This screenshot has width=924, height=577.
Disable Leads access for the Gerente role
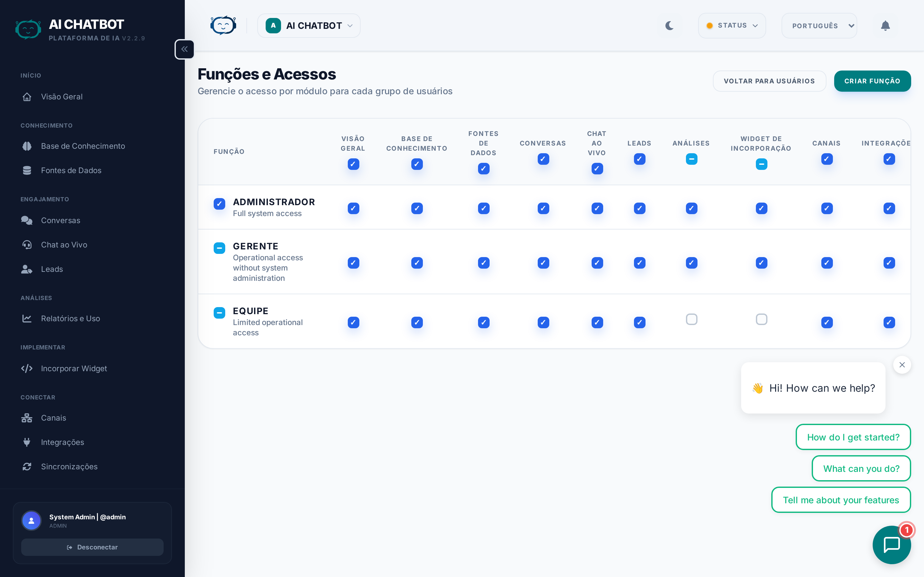[639, 263]
